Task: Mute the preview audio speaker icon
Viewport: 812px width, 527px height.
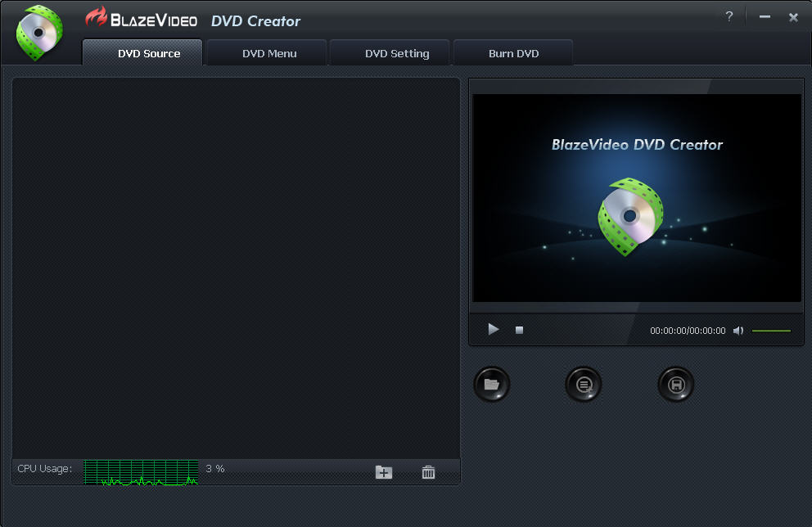Action: pyautogui.click(x=738, y=331)
